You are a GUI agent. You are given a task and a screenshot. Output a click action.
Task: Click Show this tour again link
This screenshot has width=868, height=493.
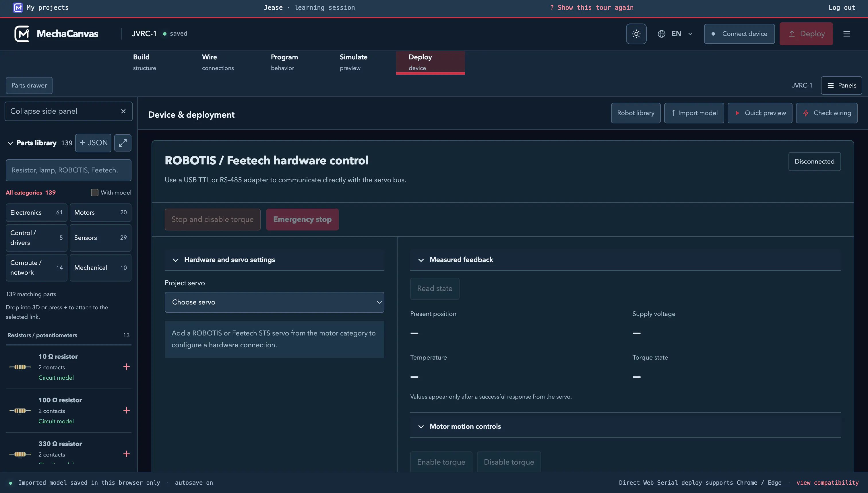tap(592, 7)
